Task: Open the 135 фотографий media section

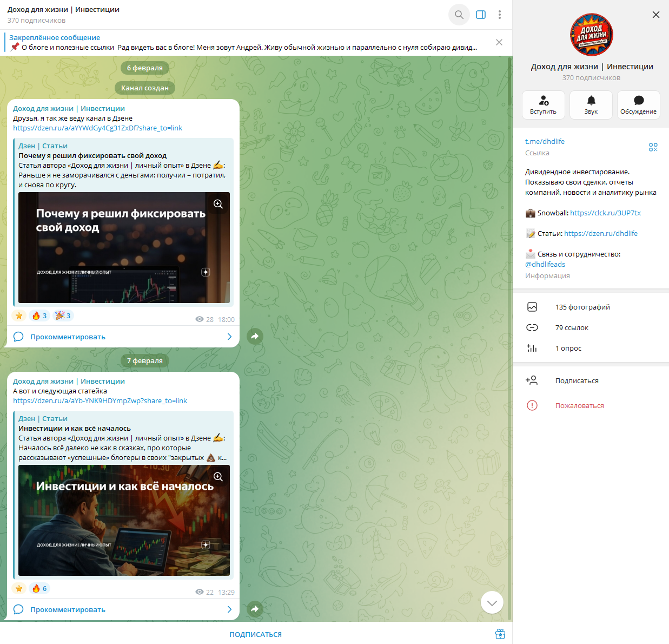Action: 591,307
